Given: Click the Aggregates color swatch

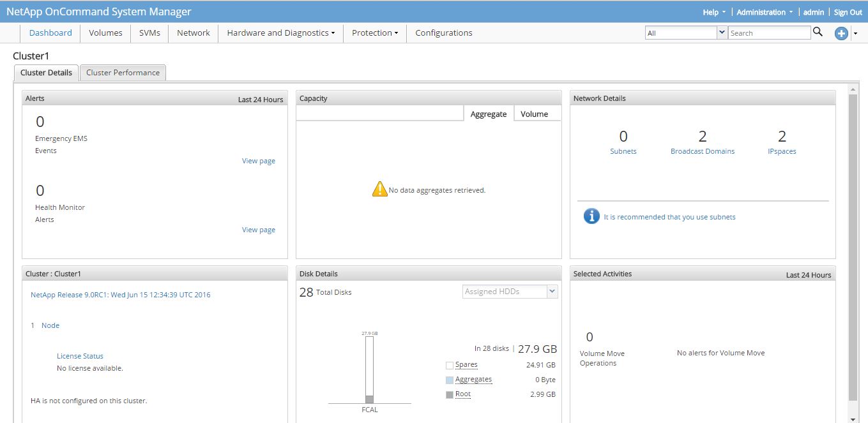Looking at the screenshot, I should [449, 378].
